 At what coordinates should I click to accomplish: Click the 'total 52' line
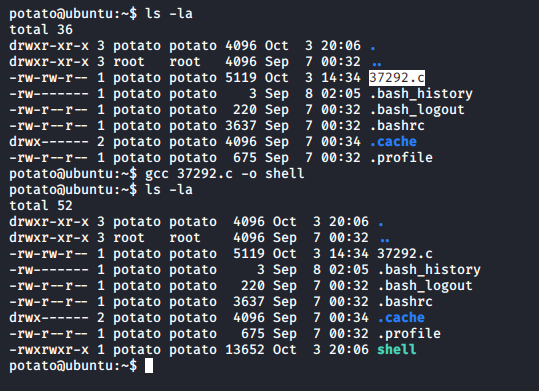click(41, 206)
